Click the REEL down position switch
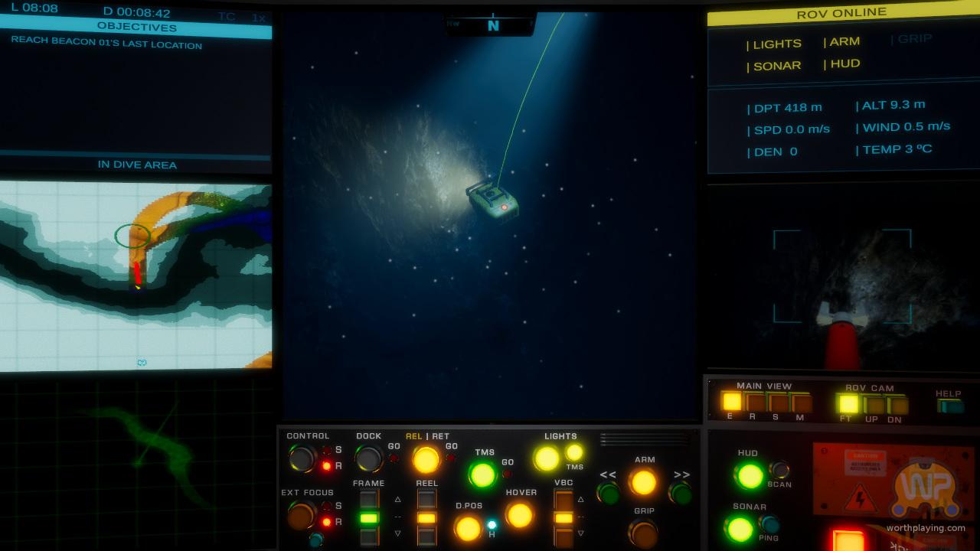Screen dimensions: 980x551 click(x=426, y=536)
